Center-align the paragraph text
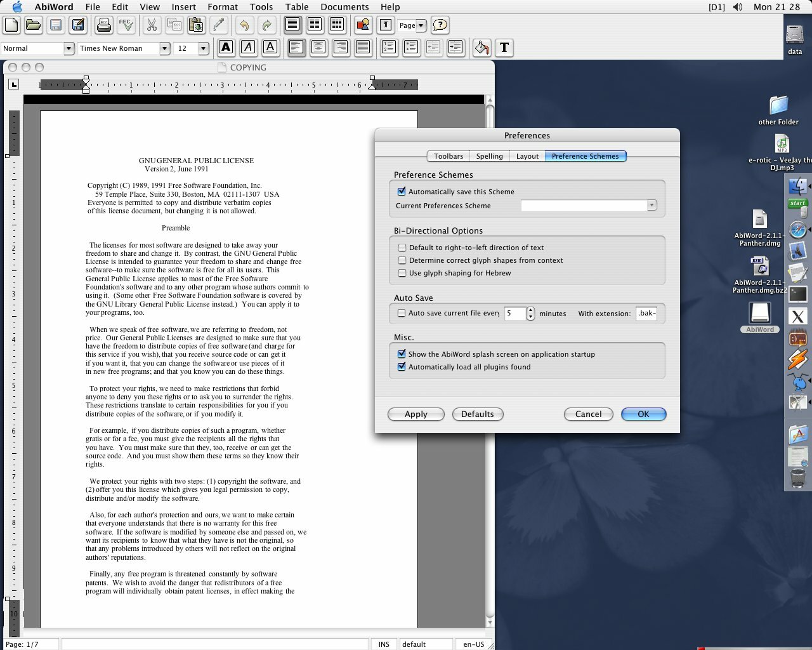 click(318, 48)
